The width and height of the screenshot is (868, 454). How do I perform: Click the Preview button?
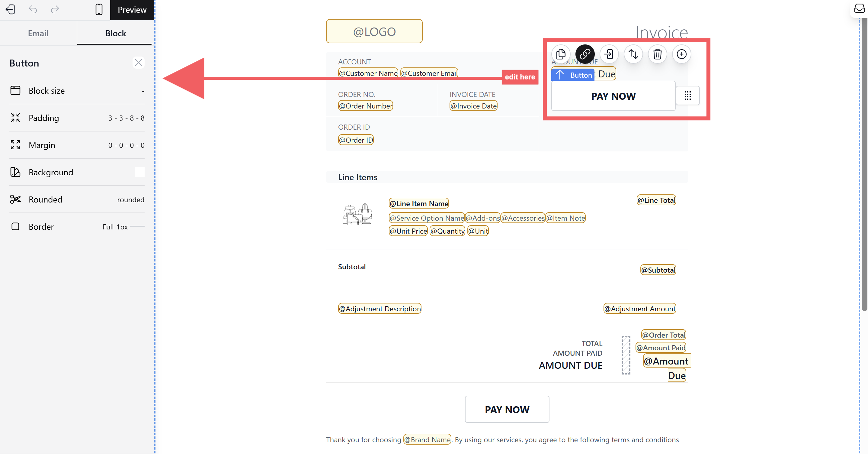pyautogui.click(x=132, y=10)
